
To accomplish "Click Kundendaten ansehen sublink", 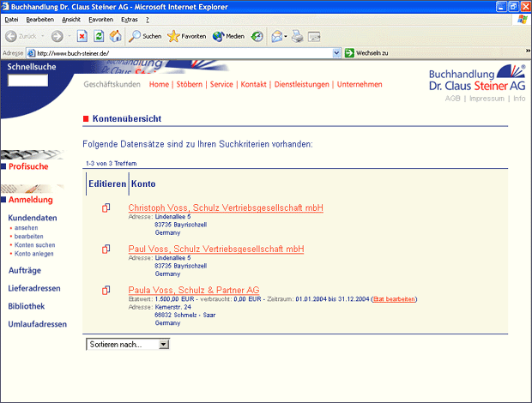I will 26,228.
